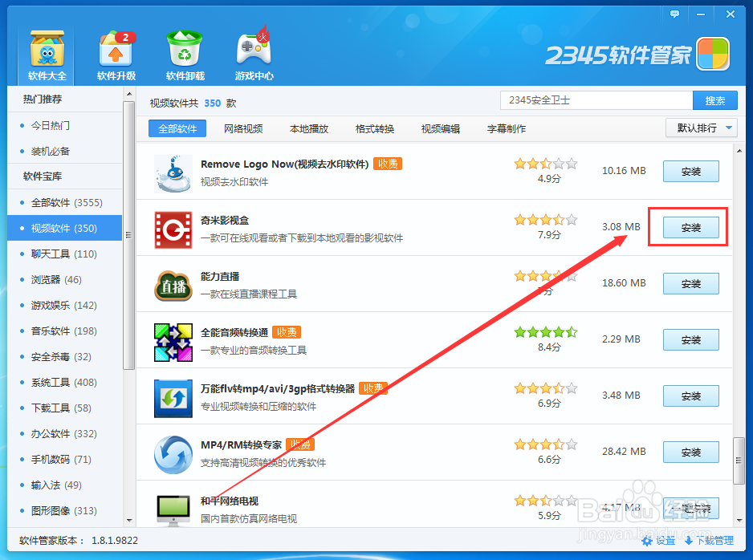The height and width of the screenshot is (560, 753).
Task: Click the 全能音频转换通 colorful arrows icon
Action: [173, 342]
